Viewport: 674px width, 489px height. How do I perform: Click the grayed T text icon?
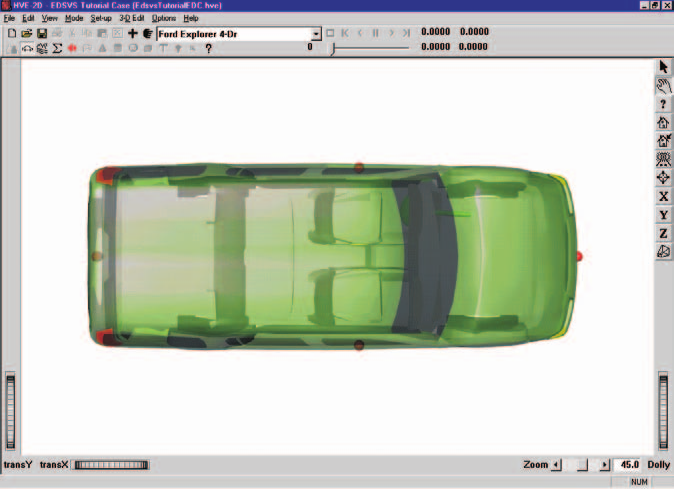(163, 49)
